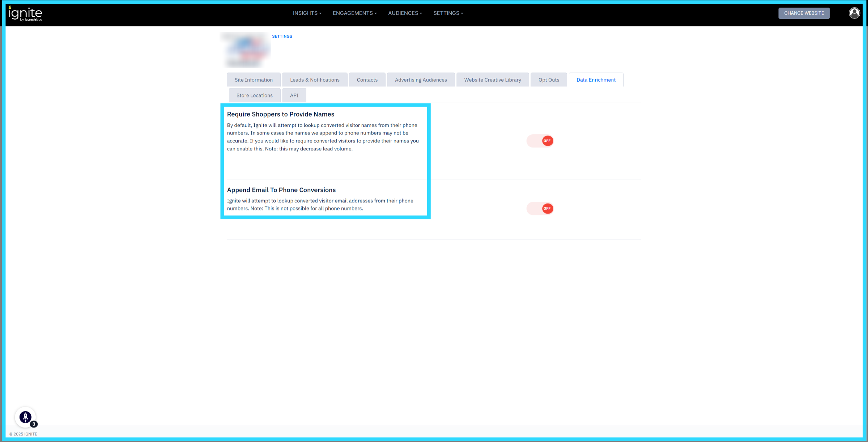Click the blurred website logo thumbnail
The height and width of the screenshot is (442, 868).
pyautogui.click(x=246, y=50)
